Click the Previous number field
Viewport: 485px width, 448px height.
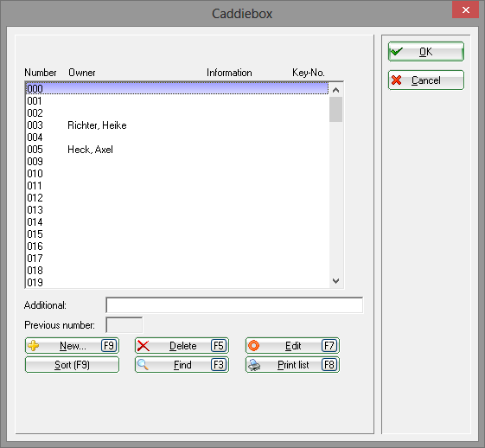[124, 325]
